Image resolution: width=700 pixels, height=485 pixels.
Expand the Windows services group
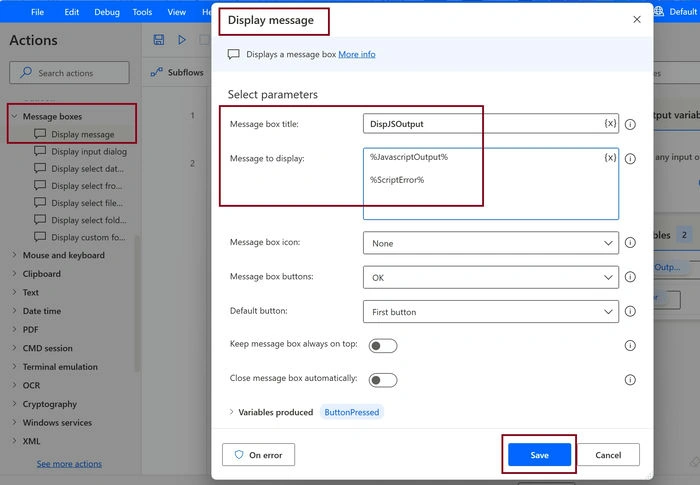pos(14,422)
